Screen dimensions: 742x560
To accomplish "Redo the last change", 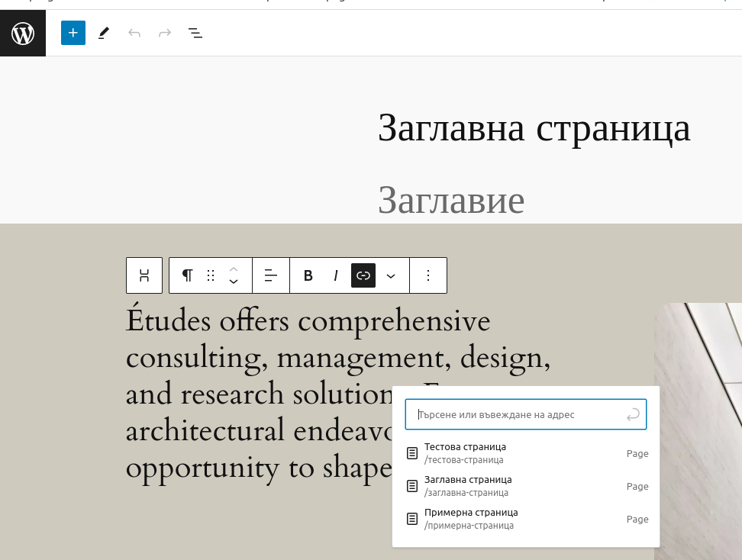I will (x=165, y=33).
